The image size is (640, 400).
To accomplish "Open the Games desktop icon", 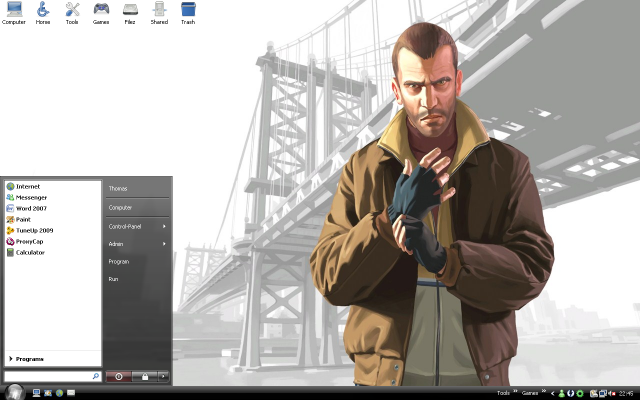I will tap(101, 13).
